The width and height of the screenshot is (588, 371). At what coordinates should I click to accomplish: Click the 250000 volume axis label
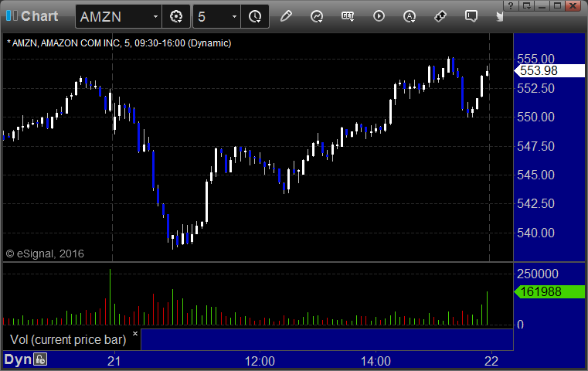[x=538, y=274]
